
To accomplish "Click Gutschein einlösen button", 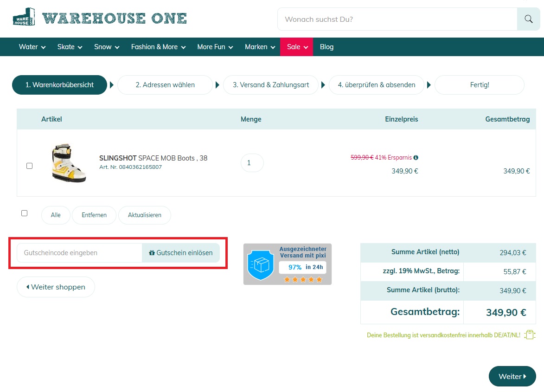I will (181, 252).
